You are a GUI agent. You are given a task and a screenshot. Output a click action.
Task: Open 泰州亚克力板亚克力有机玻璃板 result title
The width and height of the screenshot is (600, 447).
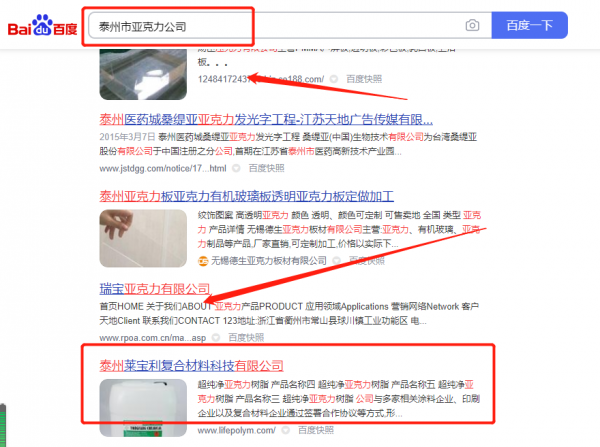(246, 196)
